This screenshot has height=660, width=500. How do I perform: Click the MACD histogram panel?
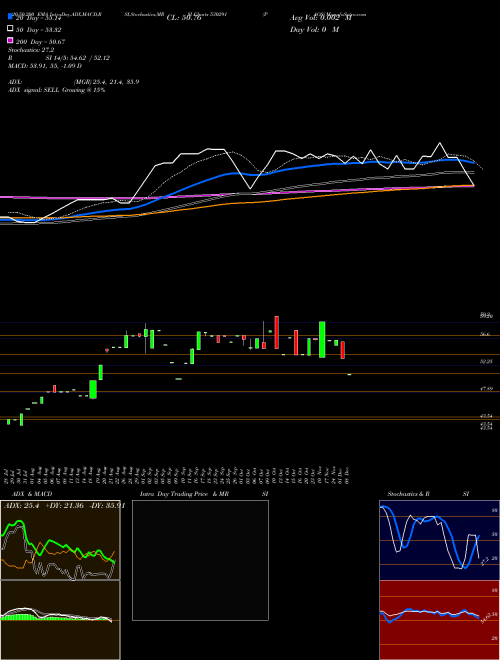coord(60,620)
